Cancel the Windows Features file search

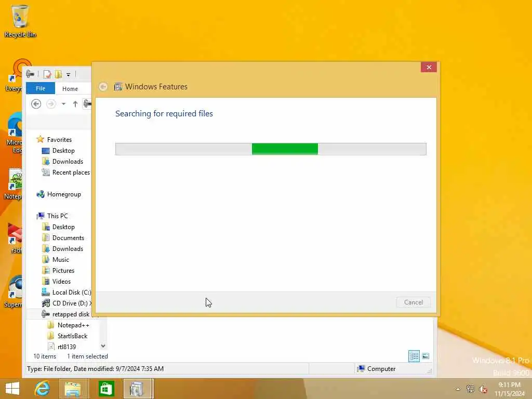(413, 302)
